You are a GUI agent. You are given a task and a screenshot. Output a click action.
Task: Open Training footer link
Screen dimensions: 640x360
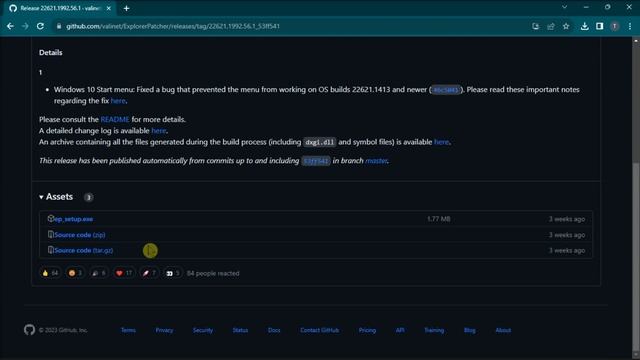(434, 330)
